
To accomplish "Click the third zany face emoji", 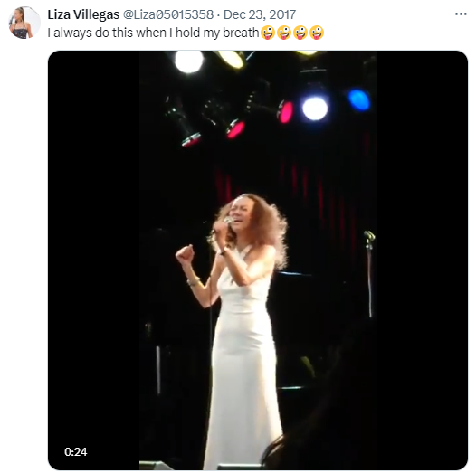I will (x=300, y=33).
